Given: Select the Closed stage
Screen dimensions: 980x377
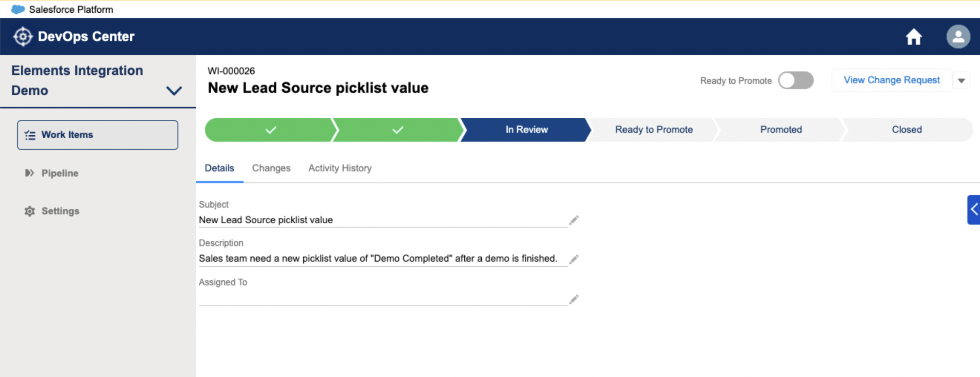Looking at the screenshot, I should click(907, 130).
